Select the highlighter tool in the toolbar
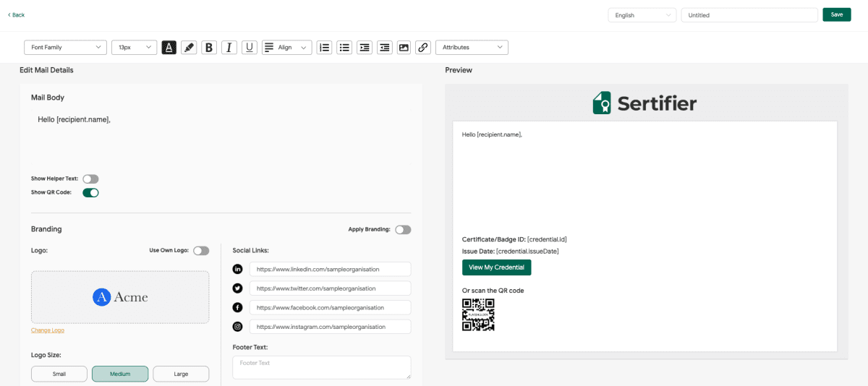This screenshot has width=868, height=386. (189, 48)
